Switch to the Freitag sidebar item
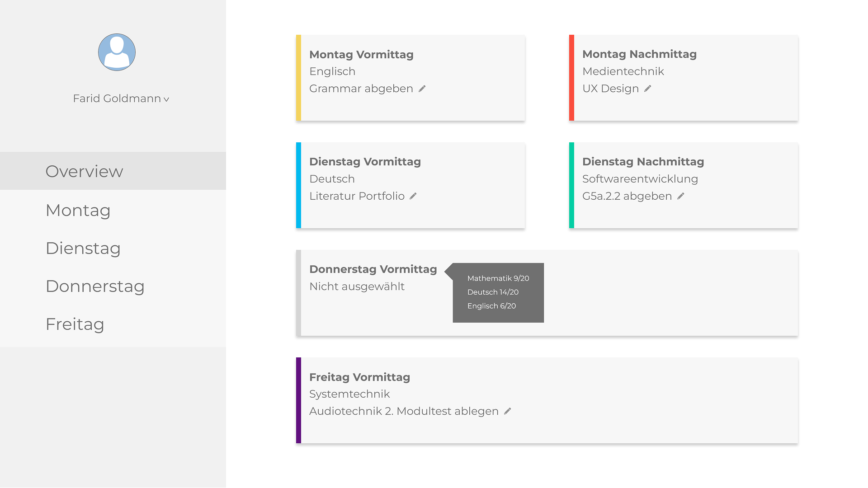The width and height of the screenshot is (868, 488). pos(113,324)
